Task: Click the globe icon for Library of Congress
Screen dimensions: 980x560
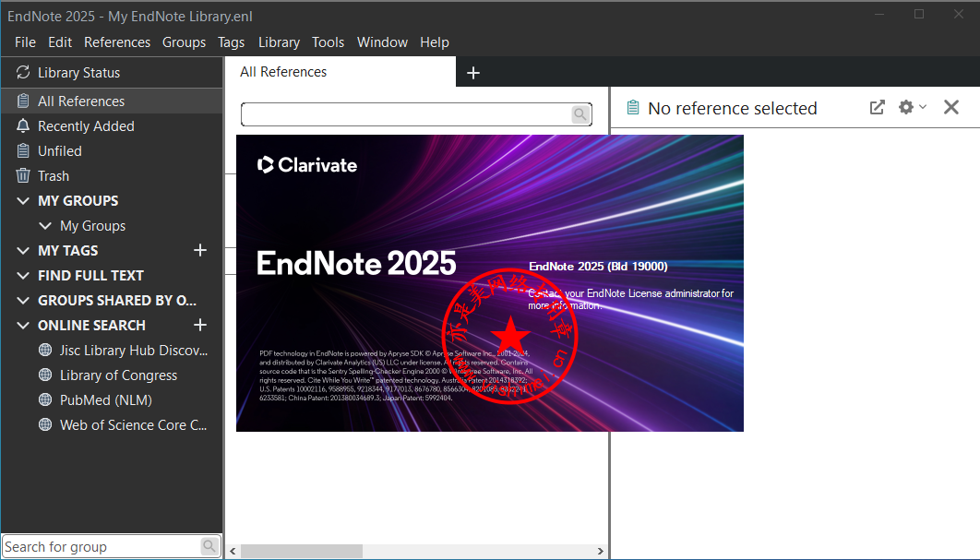Action: tap(45, 375)
